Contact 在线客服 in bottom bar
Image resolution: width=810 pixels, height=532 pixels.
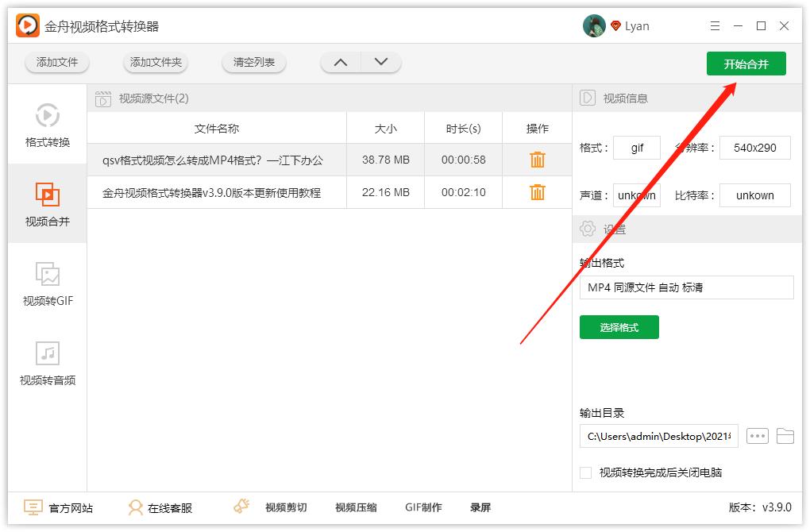[160, 507]
